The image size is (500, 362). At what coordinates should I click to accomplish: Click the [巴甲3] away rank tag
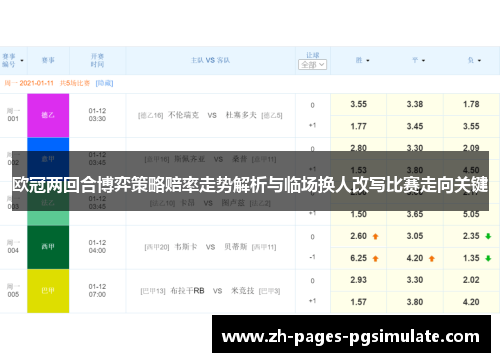[x=270, y=291]
